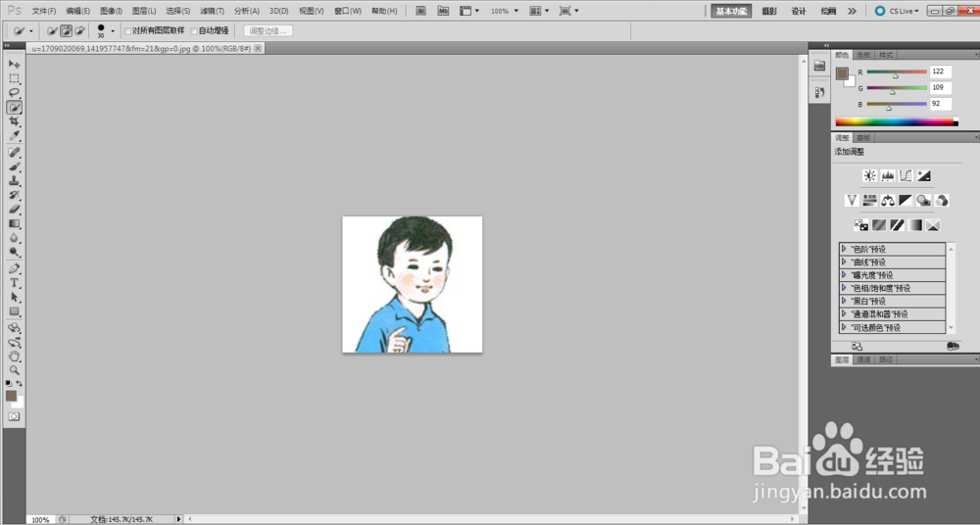Open the 图像(I) menu
The image size is (980, 525).
tap(112, 11)
